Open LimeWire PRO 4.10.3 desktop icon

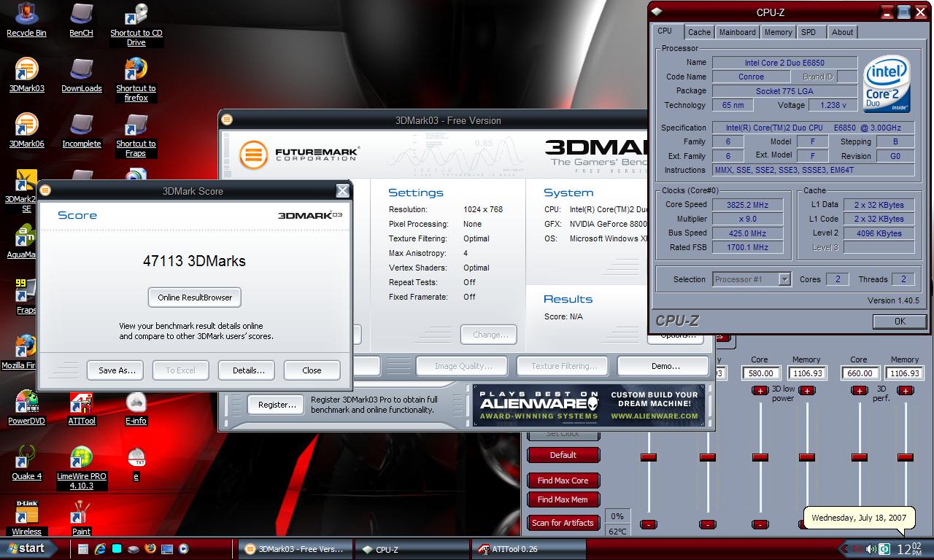81,468
